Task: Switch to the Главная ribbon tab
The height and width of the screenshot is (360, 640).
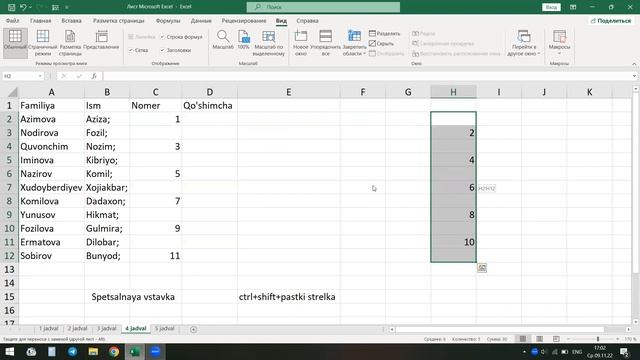Action: (41, 21)
